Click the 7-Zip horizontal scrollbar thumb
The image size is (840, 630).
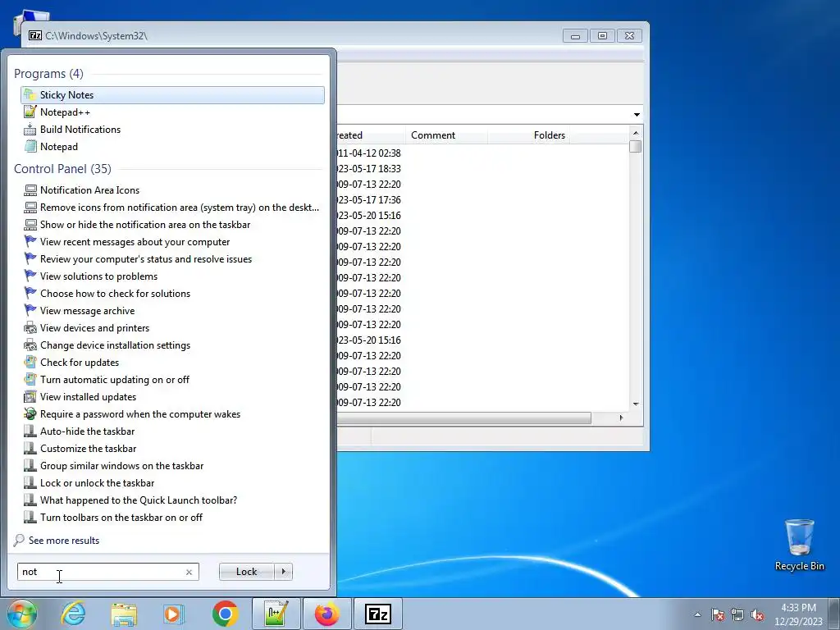click(x=464, y=418)
